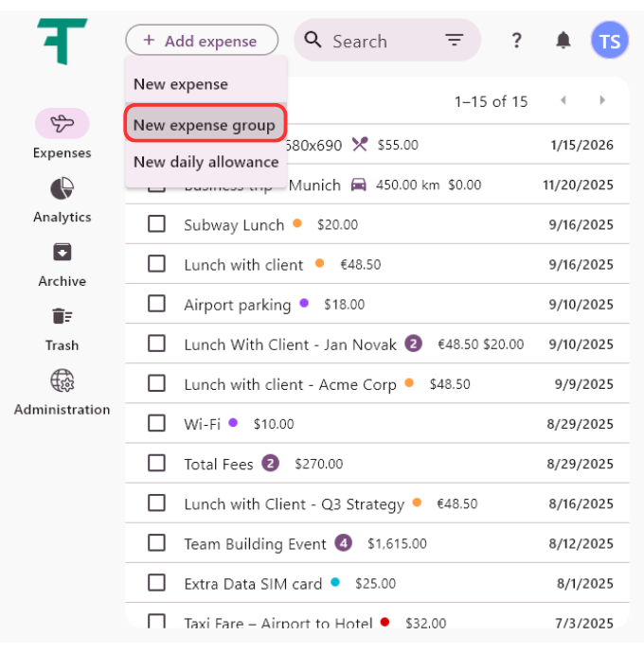
Task: Expand the Add expense dropdown button
Action: click(x=201, y=41)
